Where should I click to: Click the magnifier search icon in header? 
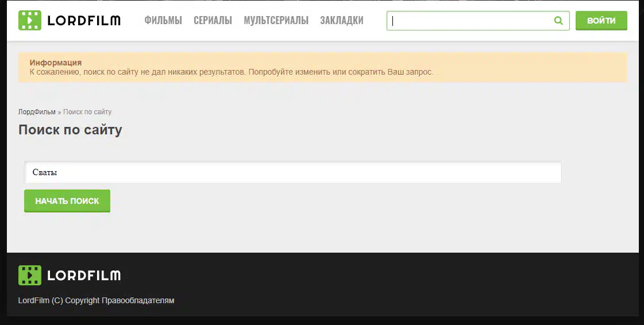[x=558, y=21]
